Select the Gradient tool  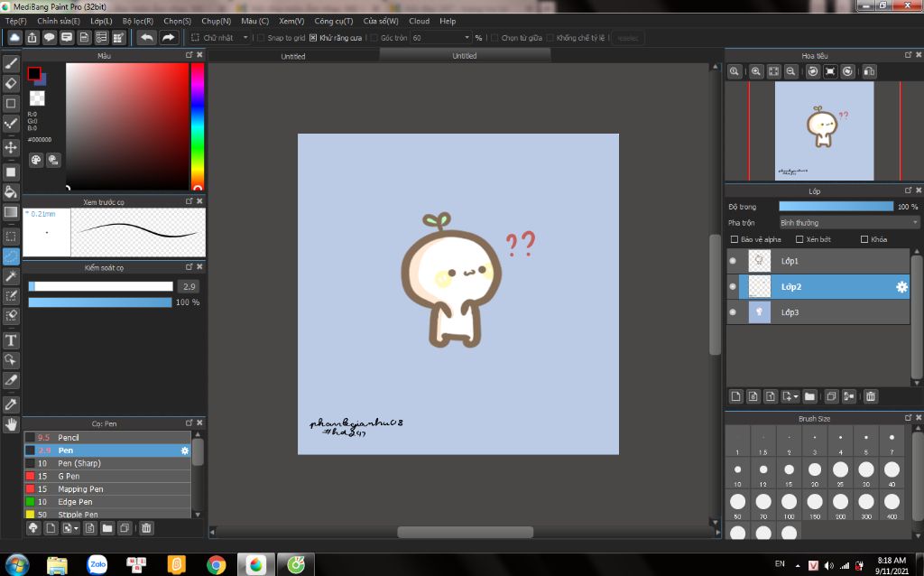[x=11, y=211]
